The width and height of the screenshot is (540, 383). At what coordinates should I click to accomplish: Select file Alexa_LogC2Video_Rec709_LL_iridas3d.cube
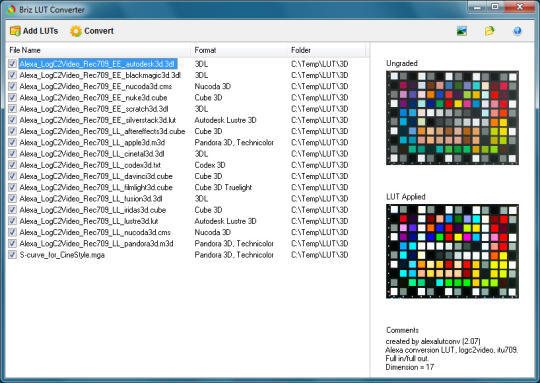(x=93, y=209)
